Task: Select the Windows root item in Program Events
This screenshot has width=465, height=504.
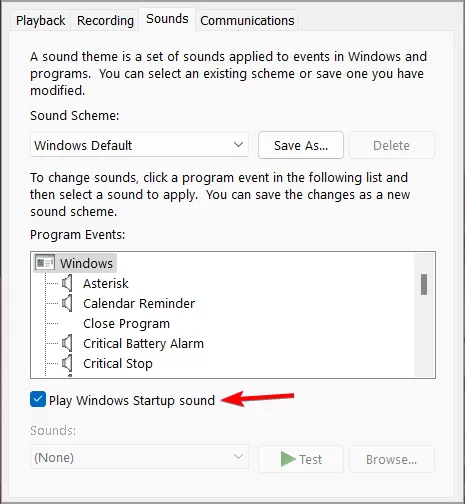Action: [x=86, y=263]
